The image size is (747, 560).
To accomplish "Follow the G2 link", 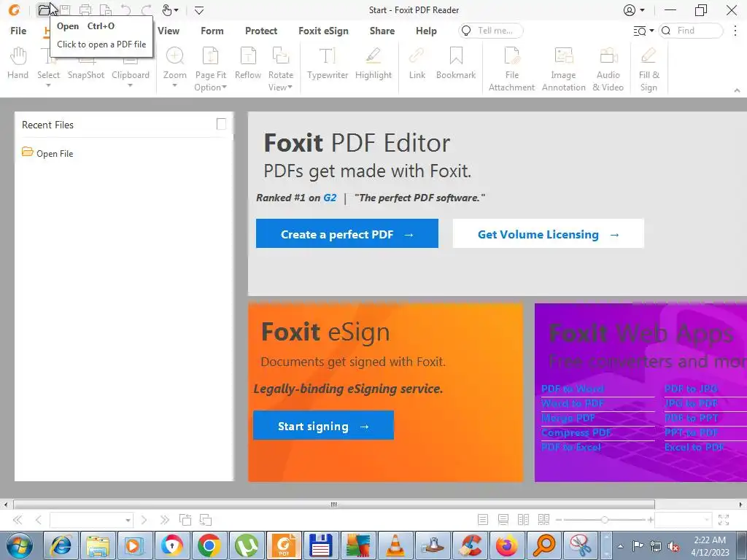I will 330,198.
